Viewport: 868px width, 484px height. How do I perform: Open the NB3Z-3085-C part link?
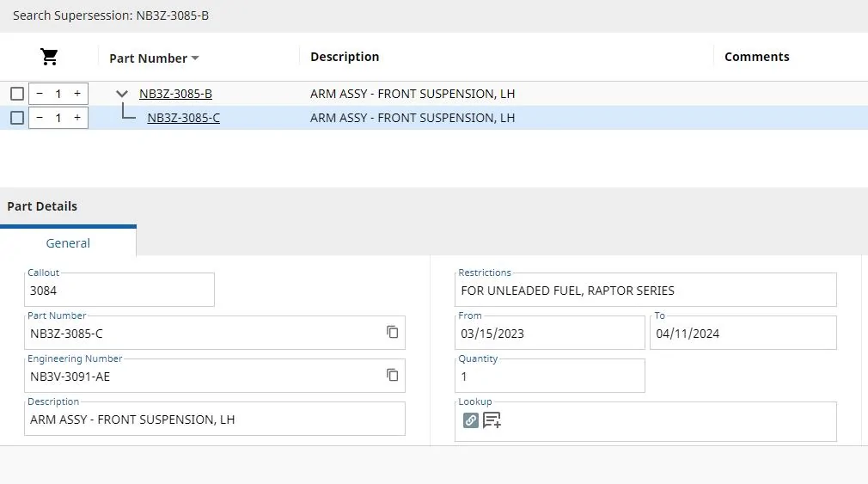[183, 118]
